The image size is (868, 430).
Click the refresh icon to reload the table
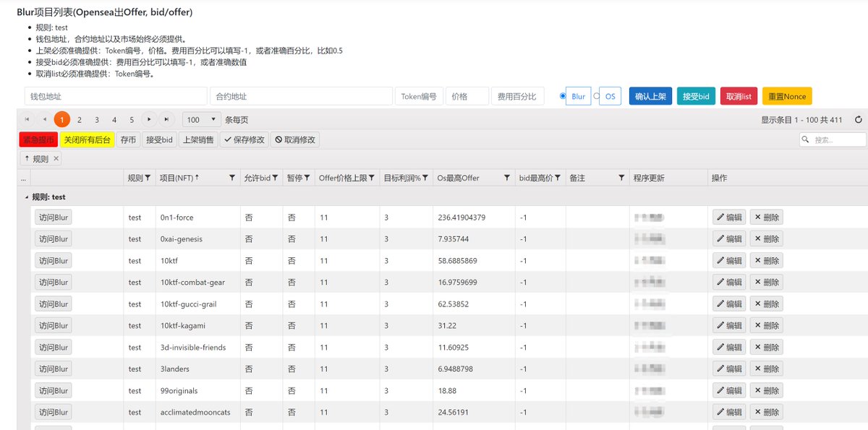point(858,119)
